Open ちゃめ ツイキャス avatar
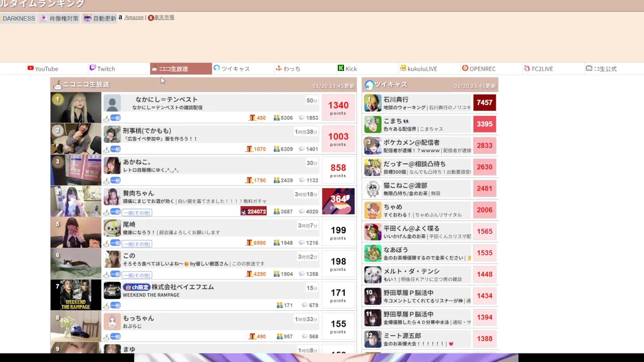Viewport: 644px width, 362px height. [x=373, y=210]
